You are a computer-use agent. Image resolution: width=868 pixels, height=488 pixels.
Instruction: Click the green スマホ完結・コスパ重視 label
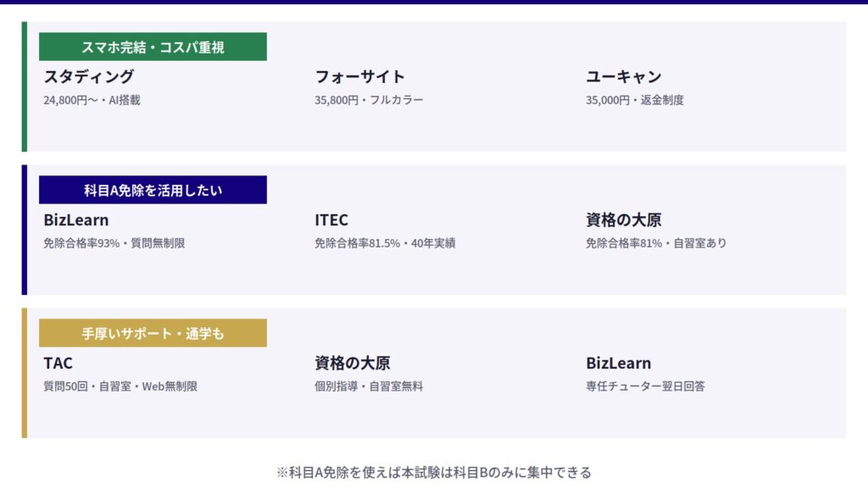click(x=153, y=47)
